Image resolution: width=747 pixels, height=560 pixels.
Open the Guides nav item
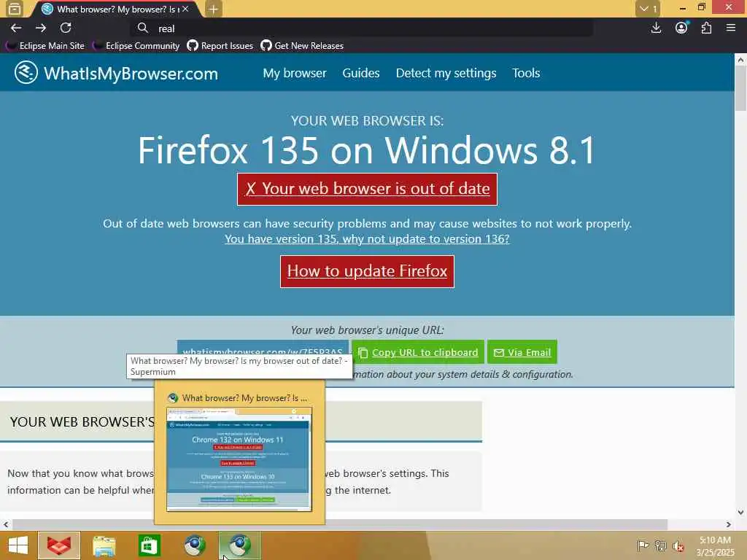[360, 73]
